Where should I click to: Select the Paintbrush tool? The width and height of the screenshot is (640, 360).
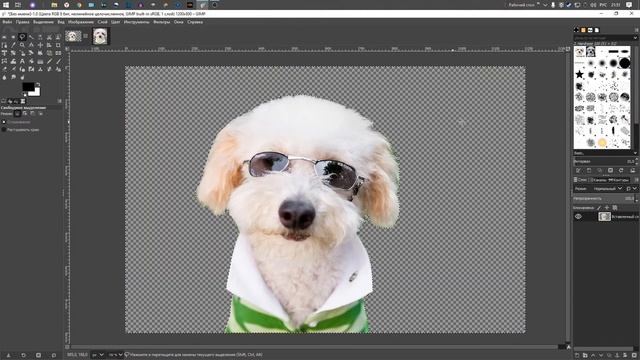(58, 61)
